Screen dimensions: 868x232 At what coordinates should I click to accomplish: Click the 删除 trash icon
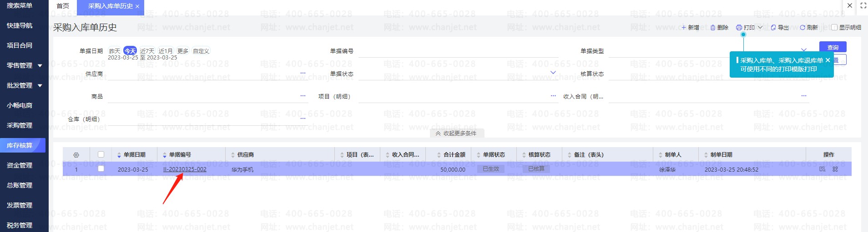pyautogui.click(x=713, y=28)
